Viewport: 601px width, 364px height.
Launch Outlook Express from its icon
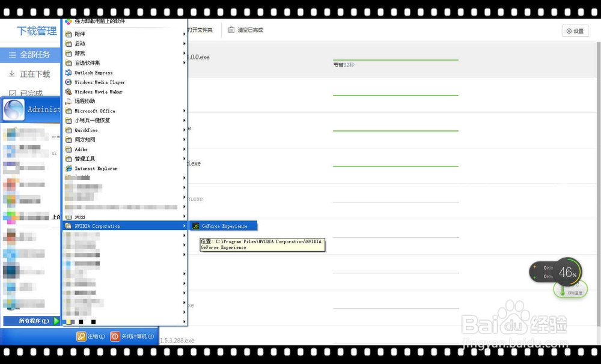(x=69, y=73)
